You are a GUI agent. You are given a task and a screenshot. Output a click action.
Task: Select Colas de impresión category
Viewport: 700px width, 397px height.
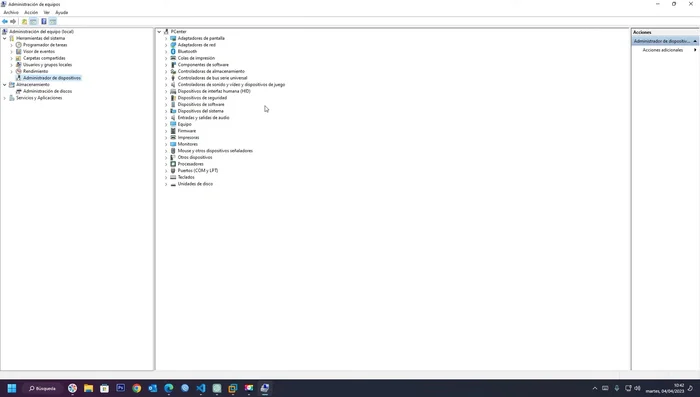(x=196, y=58)
